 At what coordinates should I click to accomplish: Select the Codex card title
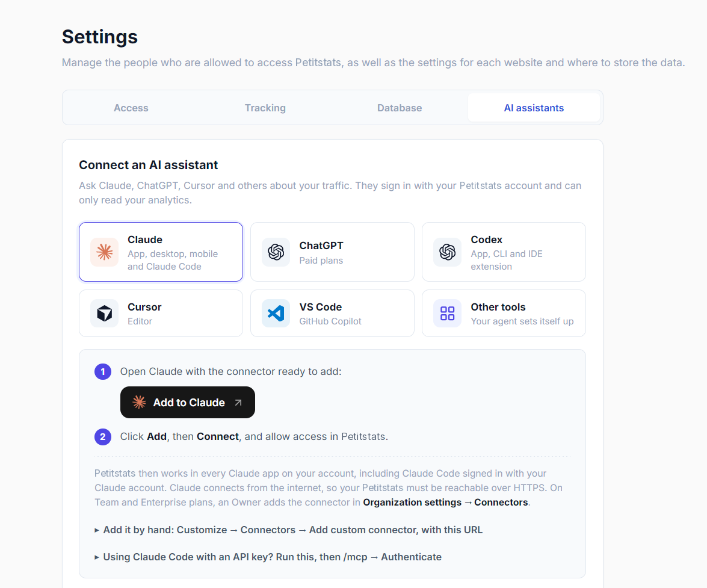487,240
